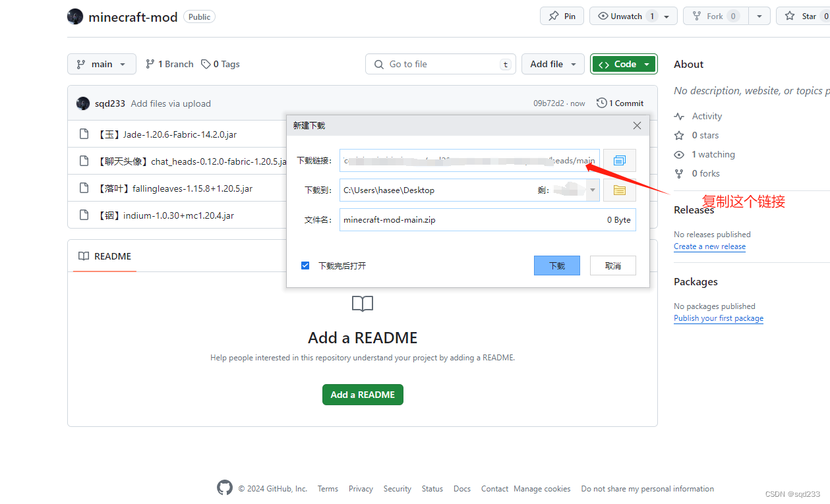Click Publish your first package link
830x504 pixels.
click(x=719, y=318)
